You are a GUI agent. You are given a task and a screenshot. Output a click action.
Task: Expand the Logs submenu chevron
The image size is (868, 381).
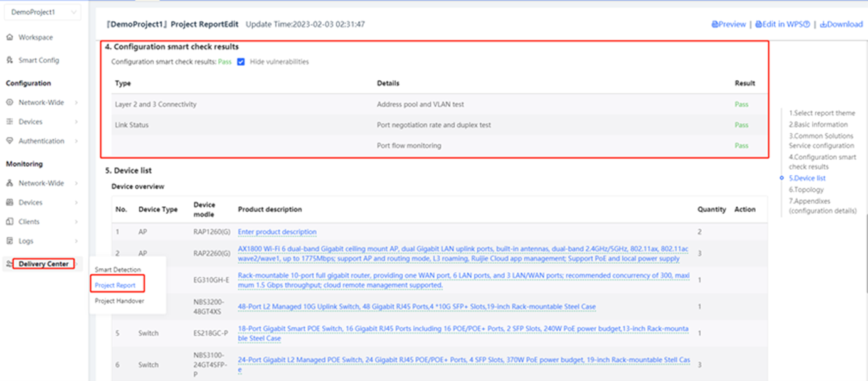(x=76, y=241)
